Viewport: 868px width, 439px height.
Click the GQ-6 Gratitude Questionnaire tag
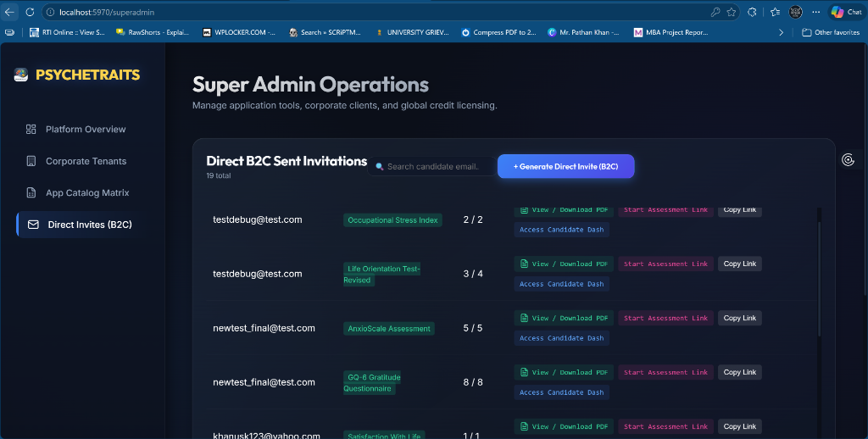[x=372, y=382]
